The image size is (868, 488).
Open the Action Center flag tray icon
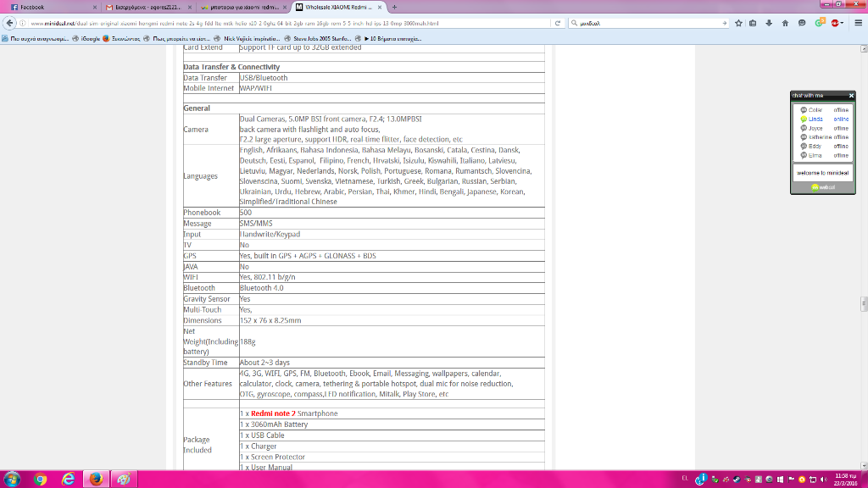791,480
